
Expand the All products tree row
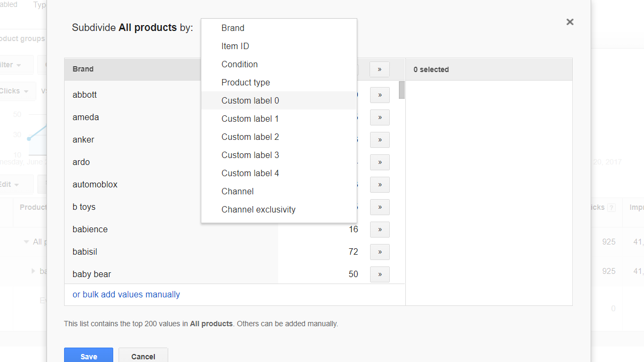click(x=27, y=242)
